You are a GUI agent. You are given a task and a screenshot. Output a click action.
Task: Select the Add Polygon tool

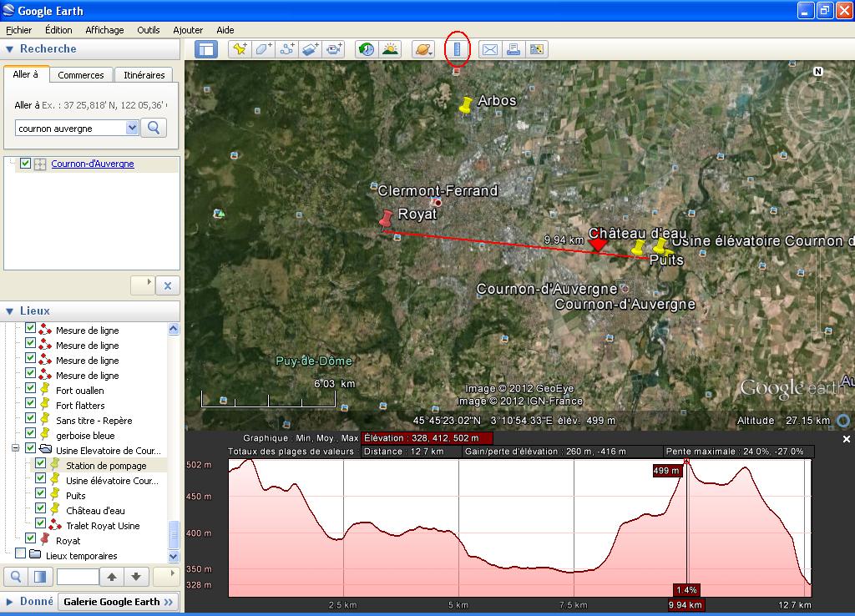tap(263, 49)
